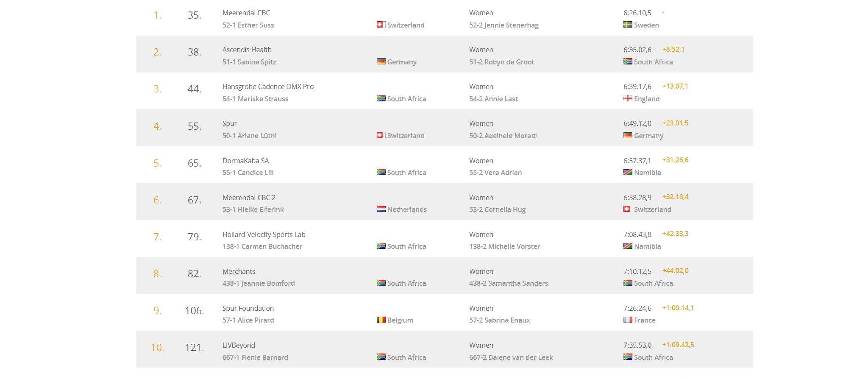Click South African flag beside Mariske Strauss
Image resolution: width=868 pixels, height=379 pixels.
pos(381,98)
